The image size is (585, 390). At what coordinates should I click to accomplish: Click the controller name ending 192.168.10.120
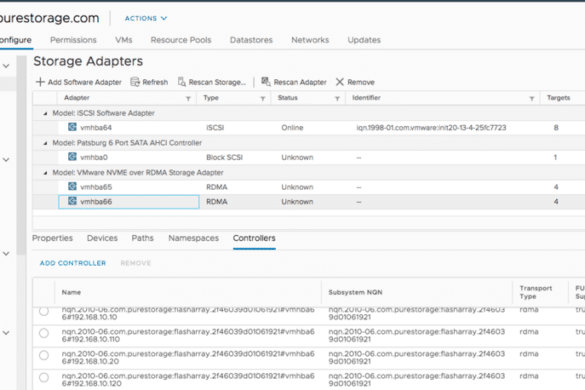coord(188,380)
